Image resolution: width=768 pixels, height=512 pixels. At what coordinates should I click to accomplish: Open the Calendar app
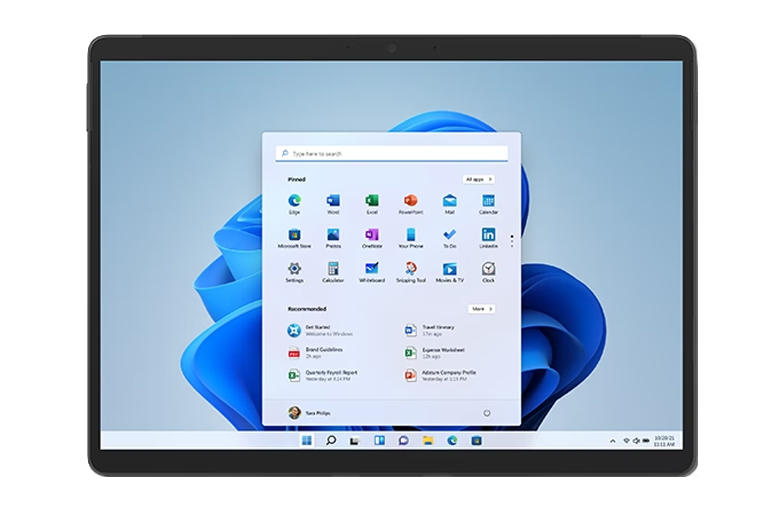point(488,204)
